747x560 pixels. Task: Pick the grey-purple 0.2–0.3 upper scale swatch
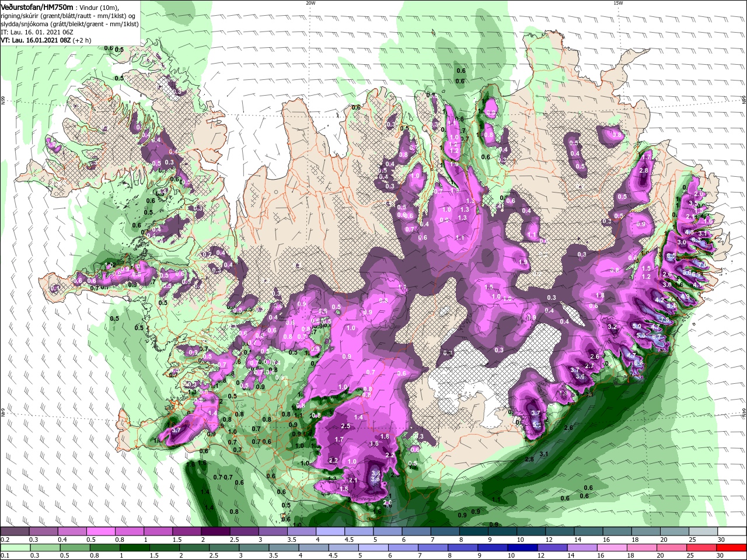[x=15, y=531]
